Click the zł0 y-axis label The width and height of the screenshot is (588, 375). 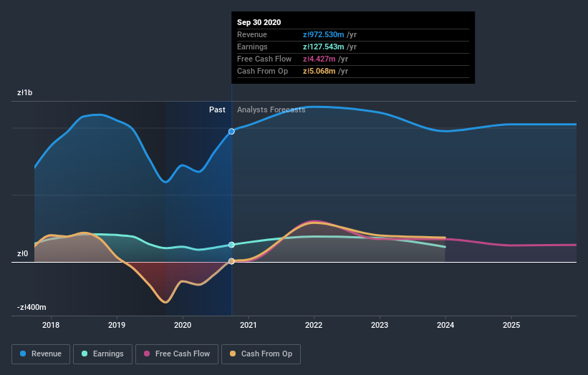coord(22,253)
